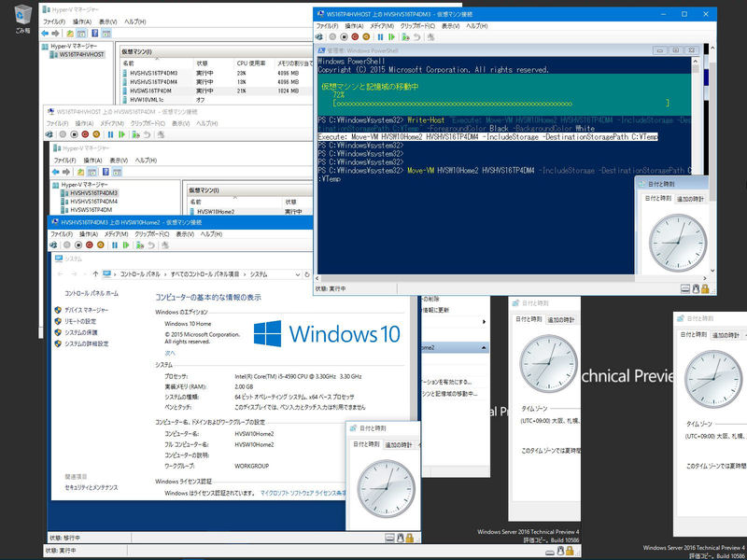Select HVW10VML1c row in virtual machine list

point(217,100)
